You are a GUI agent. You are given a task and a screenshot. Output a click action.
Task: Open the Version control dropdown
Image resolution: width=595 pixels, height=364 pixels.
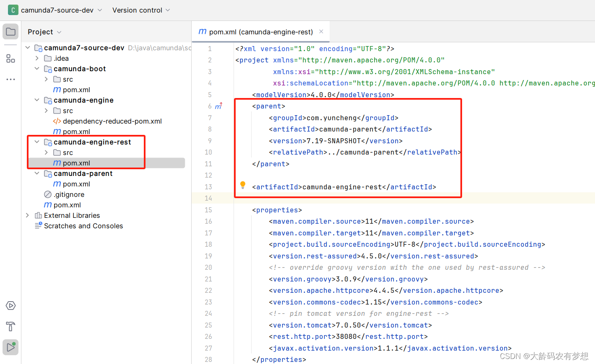141,10
